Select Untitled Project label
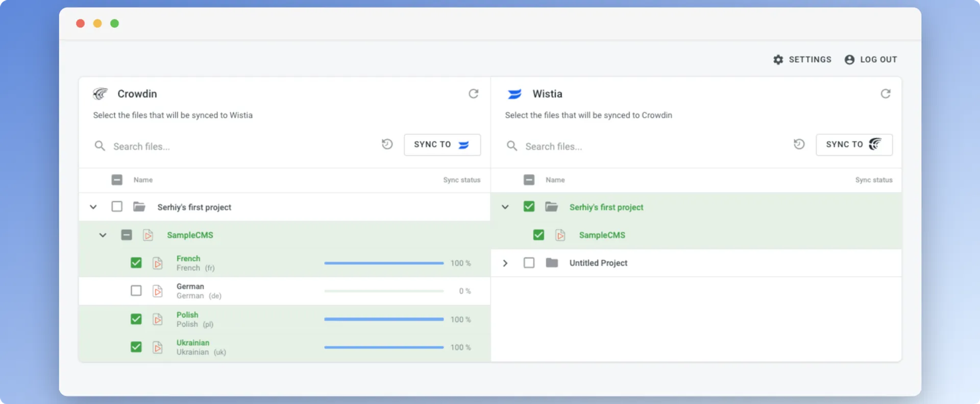 point(598,263)
